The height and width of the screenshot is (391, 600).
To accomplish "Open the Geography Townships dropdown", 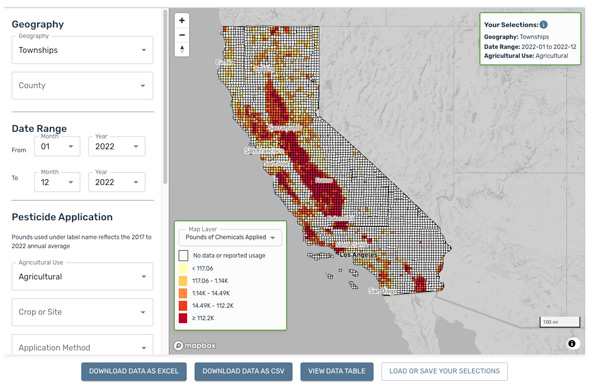I will pyautogui.click(x=82, y=50).
